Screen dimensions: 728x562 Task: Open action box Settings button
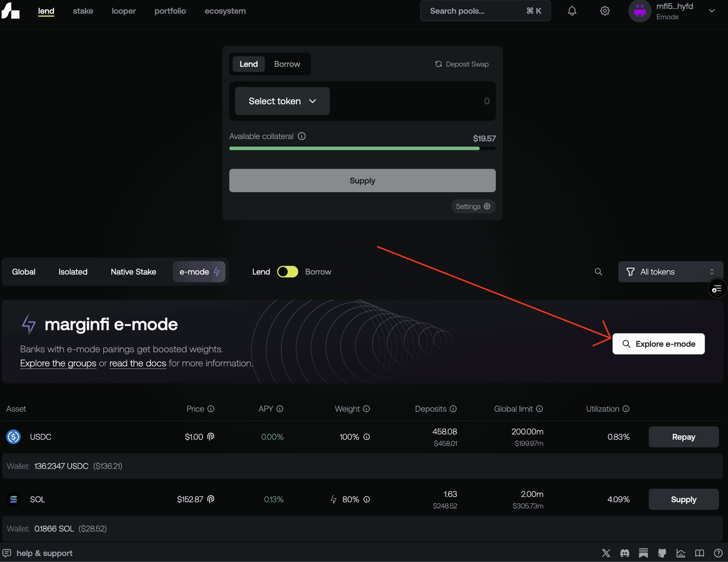click(473, 207)
